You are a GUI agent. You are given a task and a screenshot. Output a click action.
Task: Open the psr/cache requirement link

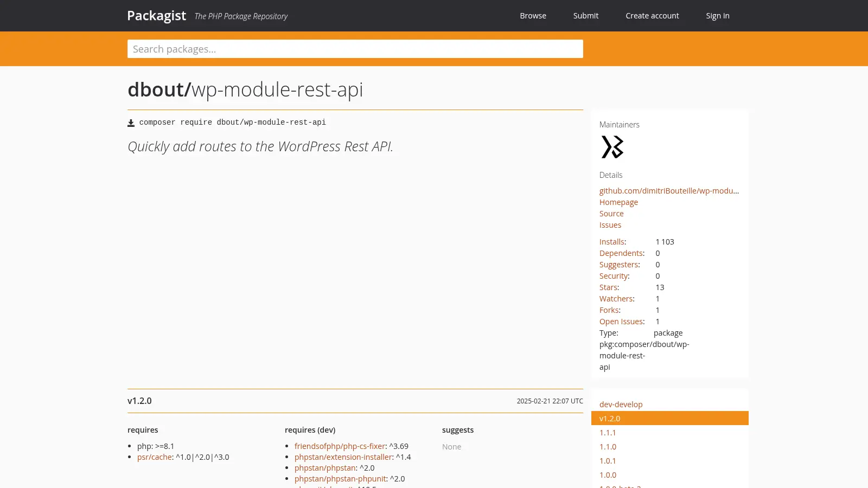pos(155,457)
